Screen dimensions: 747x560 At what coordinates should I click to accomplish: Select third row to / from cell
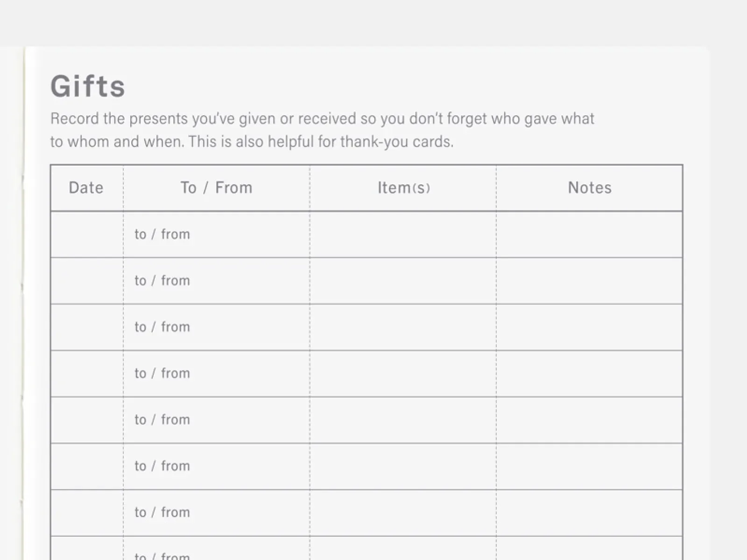217,327
